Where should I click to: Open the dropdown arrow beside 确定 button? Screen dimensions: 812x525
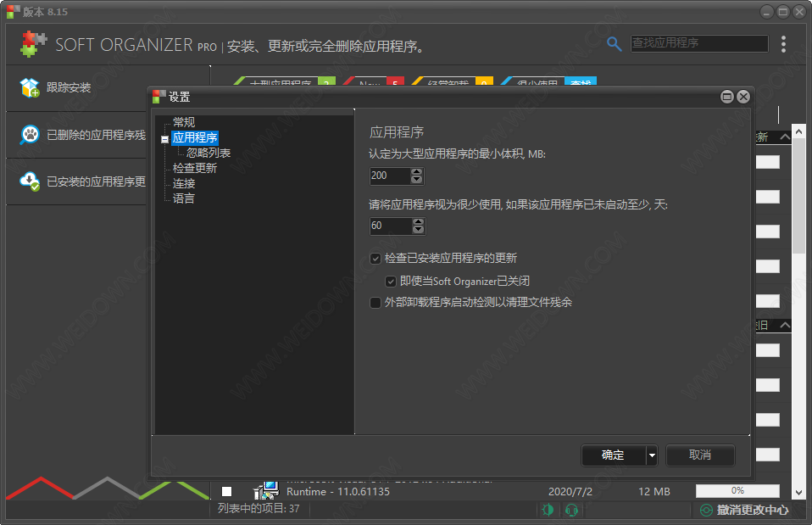[651, 455]
